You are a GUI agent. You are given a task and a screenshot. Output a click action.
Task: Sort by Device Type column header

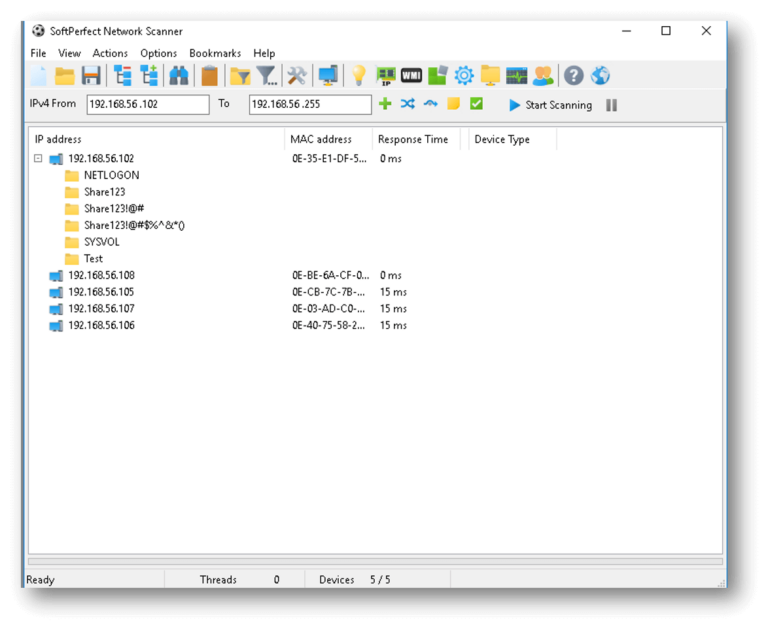(512, 139)
